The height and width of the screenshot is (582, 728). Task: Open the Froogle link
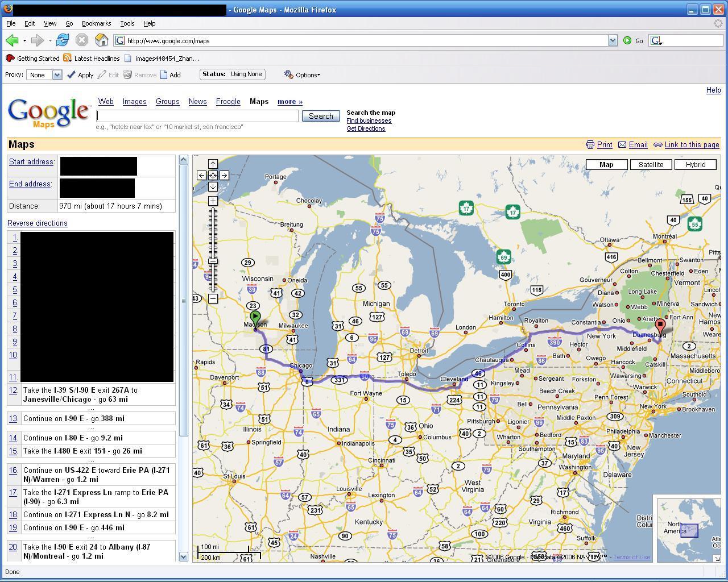pos(228,101)
